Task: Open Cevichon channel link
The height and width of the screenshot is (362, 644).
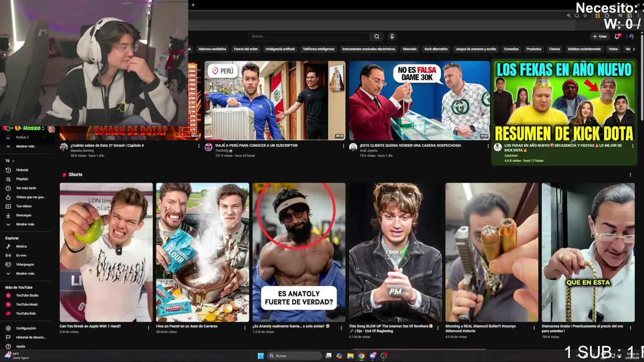Action: click(x=511, y=155)
